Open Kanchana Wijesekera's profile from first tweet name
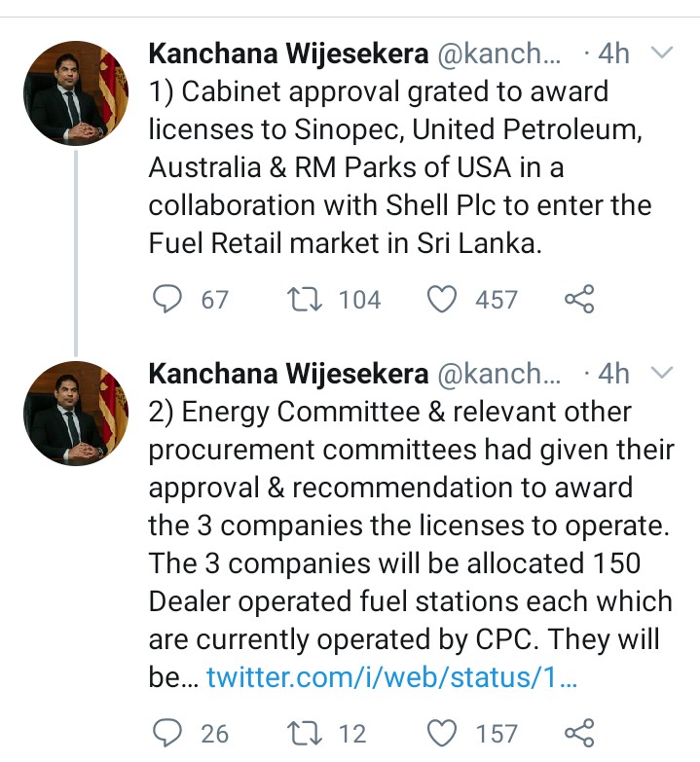The image size is (700, 762). click(288, 54)
